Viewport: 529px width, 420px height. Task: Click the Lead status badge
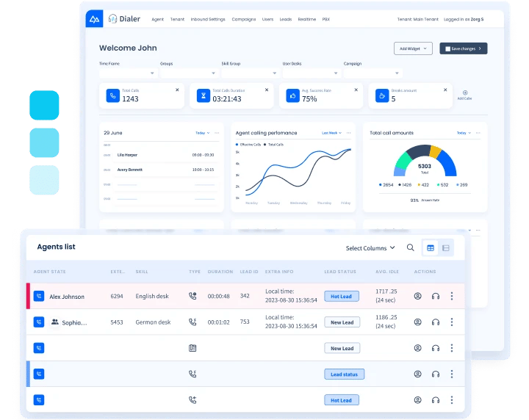[344, 374]
